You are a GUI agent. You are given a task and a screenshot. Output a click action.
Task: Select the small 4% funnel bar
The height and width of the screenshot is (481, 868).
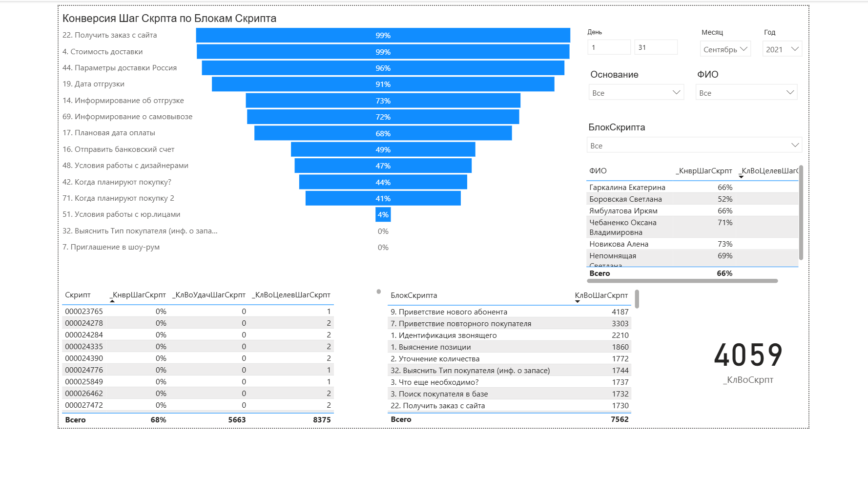[383, 214]
